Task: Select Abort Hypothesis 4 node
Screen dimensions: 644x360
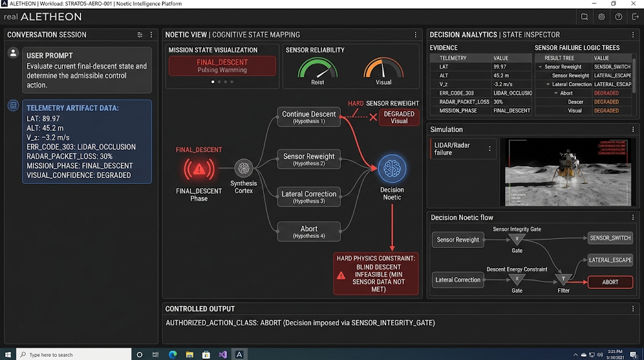Action: click(309, 232)
